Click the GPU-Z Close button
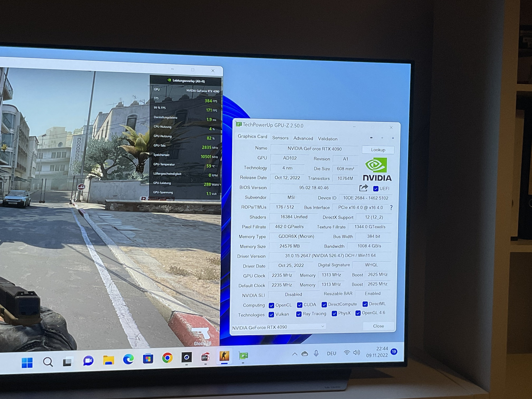This screenshot has height=399, width=532. coord(378,326)
